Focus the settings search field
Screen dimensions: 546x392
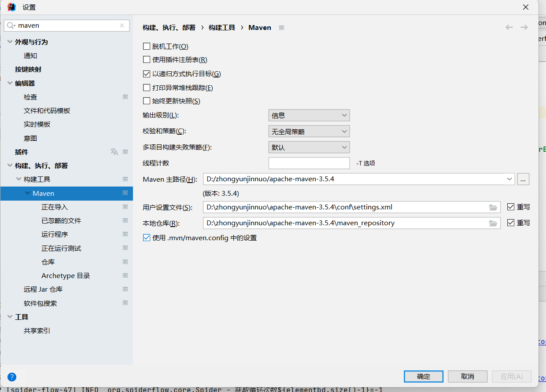pos(67,26)
